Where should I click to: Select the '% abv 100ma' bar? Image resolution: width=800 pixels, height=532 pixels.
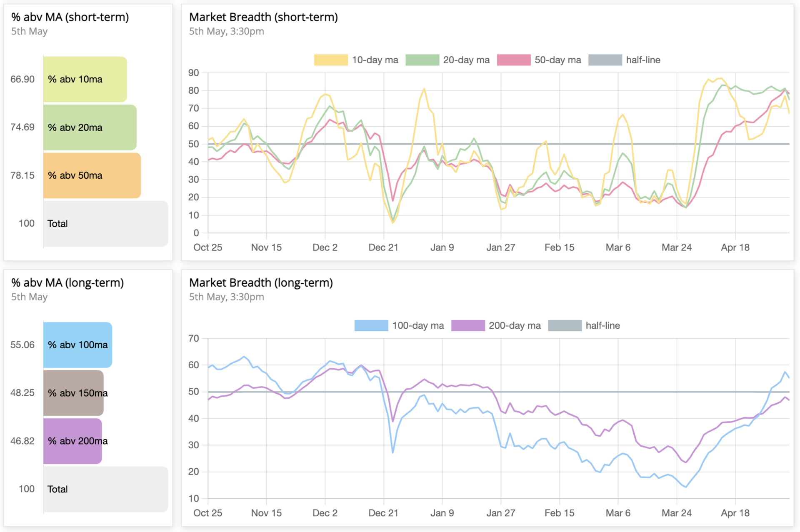pos(77,345)
